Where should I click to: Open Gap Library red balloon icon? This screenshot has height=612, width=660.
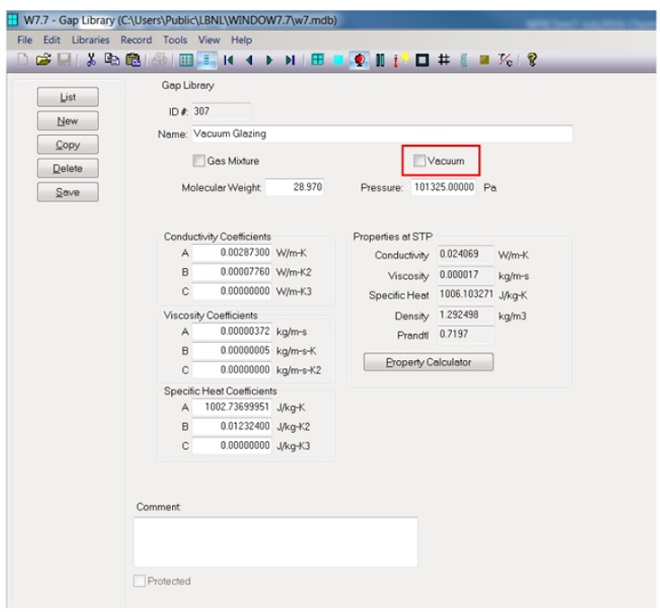tap(359, 59)
